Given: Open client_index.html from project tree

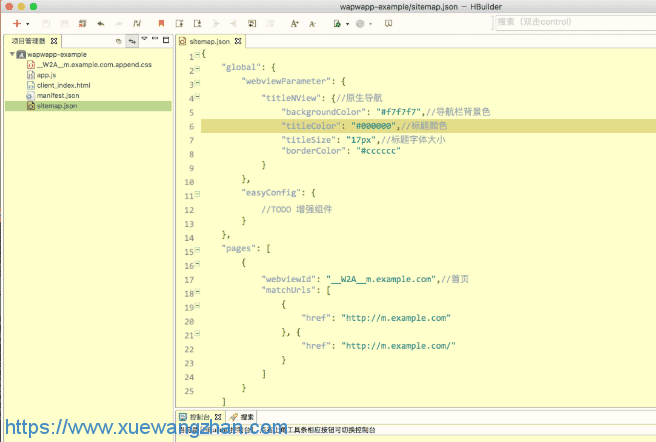Looking at the screenshot, I should coord(63,85).
